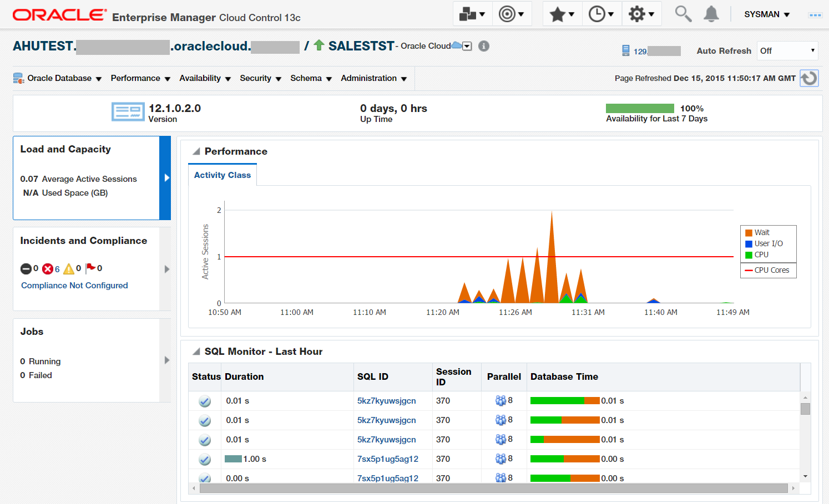Collapse the Performance section
This screenshot has height=504, width=829.
(x=196, y=151)
